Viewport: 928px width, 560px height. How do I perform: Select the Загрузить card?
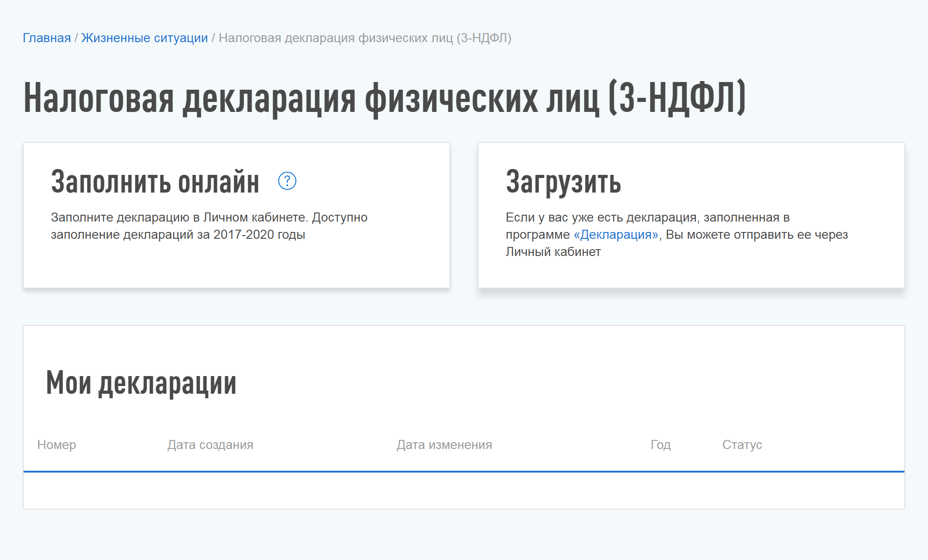[x=691, y=215]
